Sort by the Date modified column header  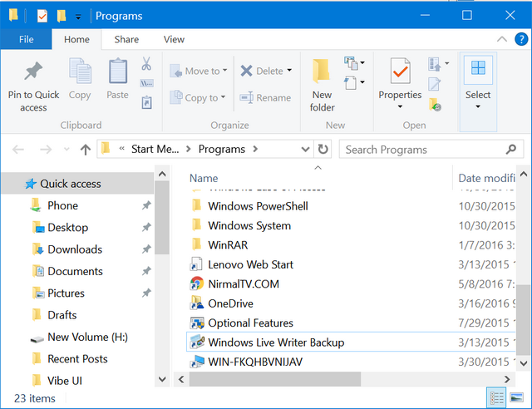[x=486, y=178]
